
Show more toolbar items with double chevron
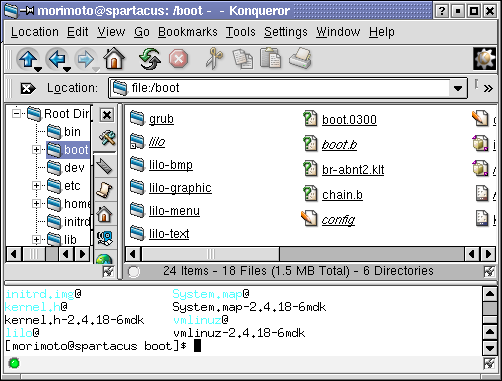point(488,88)
